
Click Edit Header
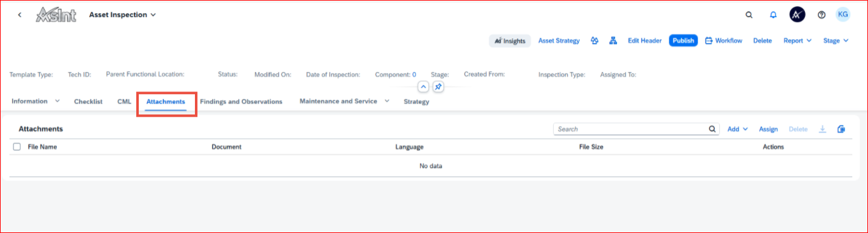645,40
